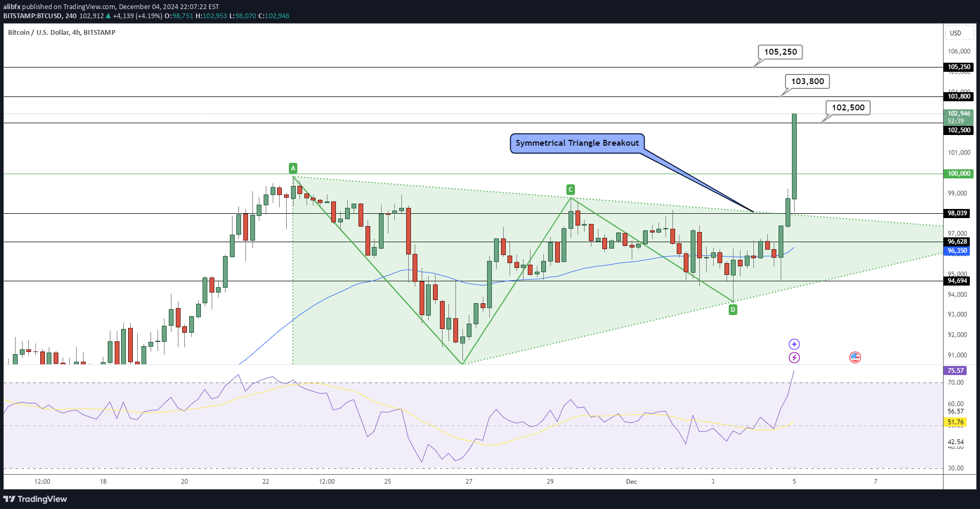Click the purple star event icon

click(x=794, y=344)
